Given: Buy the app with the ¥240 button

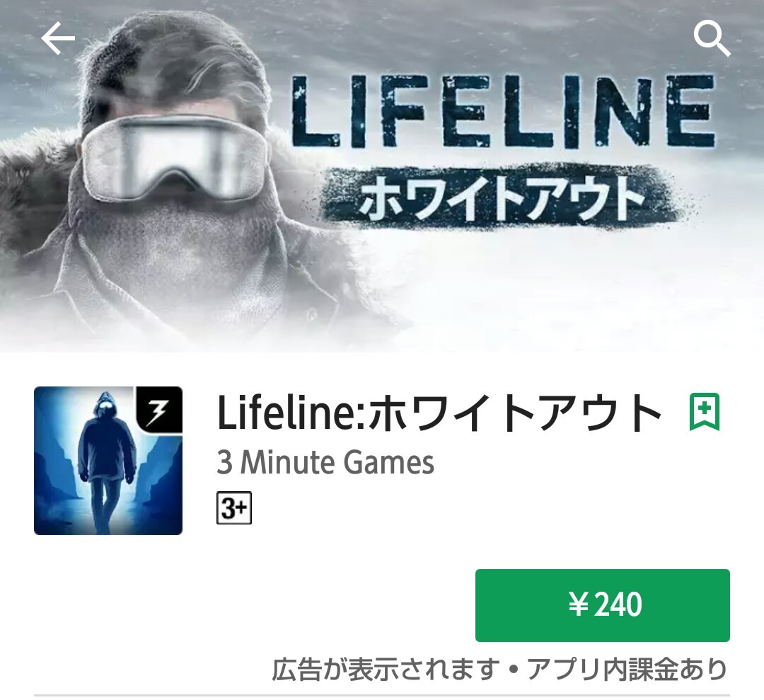Looking at the screenshot, I should coord(602,605).
